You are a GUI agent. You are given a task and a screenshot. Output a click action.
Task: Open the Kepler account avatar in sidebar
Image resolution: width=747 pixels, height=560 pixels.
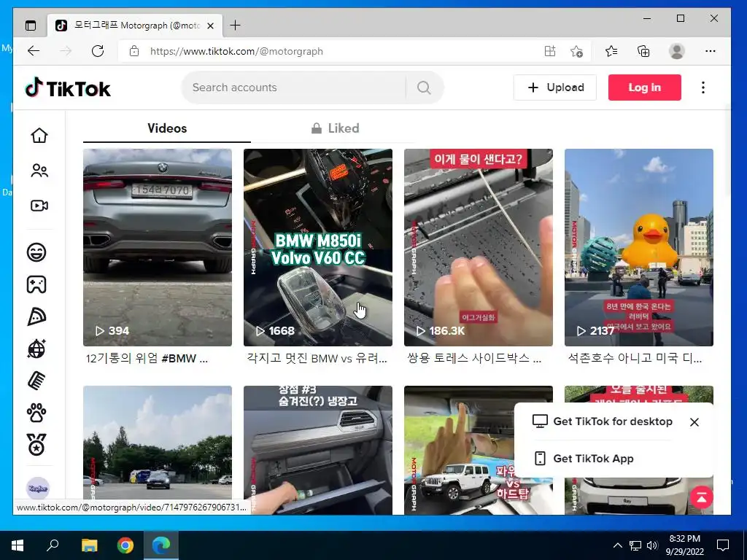(38, 488)
